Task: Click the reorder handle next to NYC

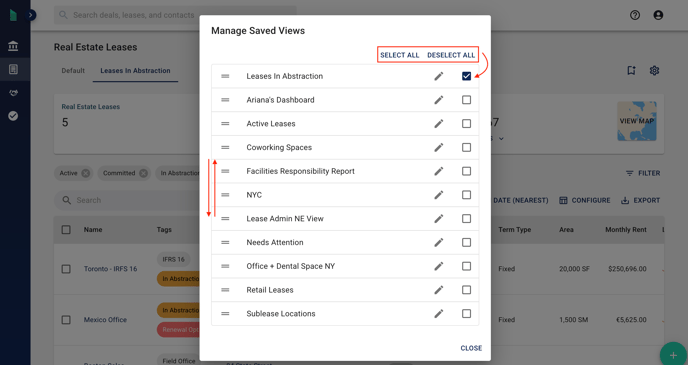Action: click(x=225, y=195)
